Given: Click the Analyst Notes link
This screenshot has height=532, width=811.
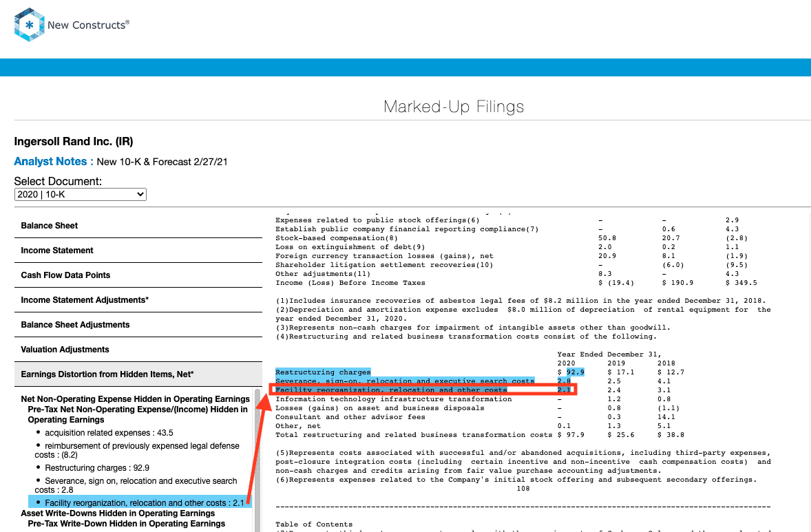Looking at the screenshot, I should coord(53,161).
